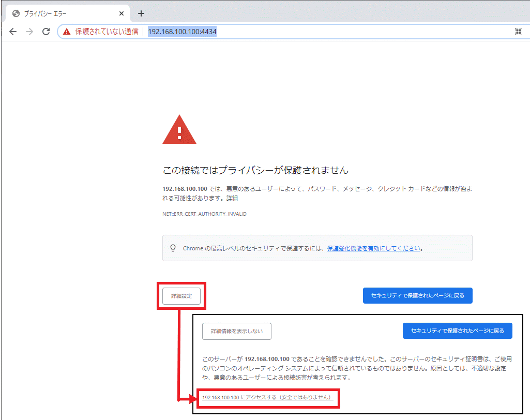Reload the page with the refresh icon
This screenshot has height=420, width=530.
[x=46, y=32]
